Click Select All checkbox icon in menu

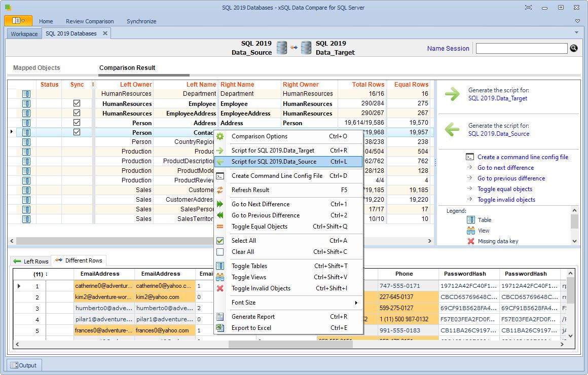point(220,241)
